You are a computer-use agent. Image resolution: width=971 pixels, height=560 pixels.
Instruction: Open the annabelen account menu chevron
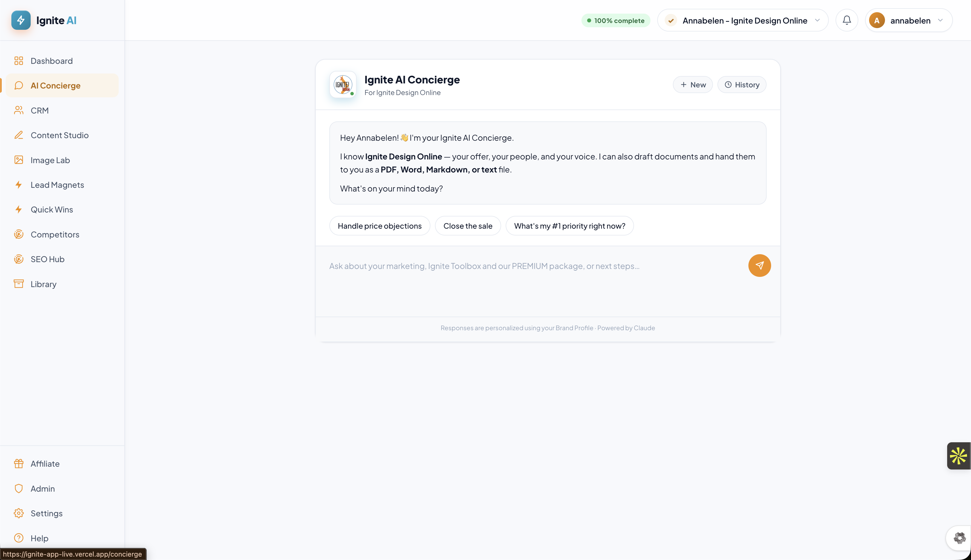click(940, 20)
